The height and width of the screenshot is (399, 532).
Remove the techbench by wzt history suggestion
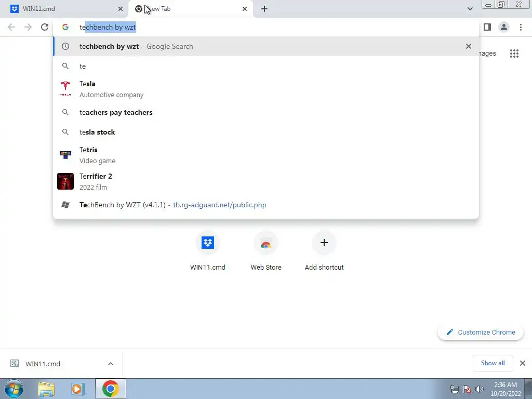[469, 46]
